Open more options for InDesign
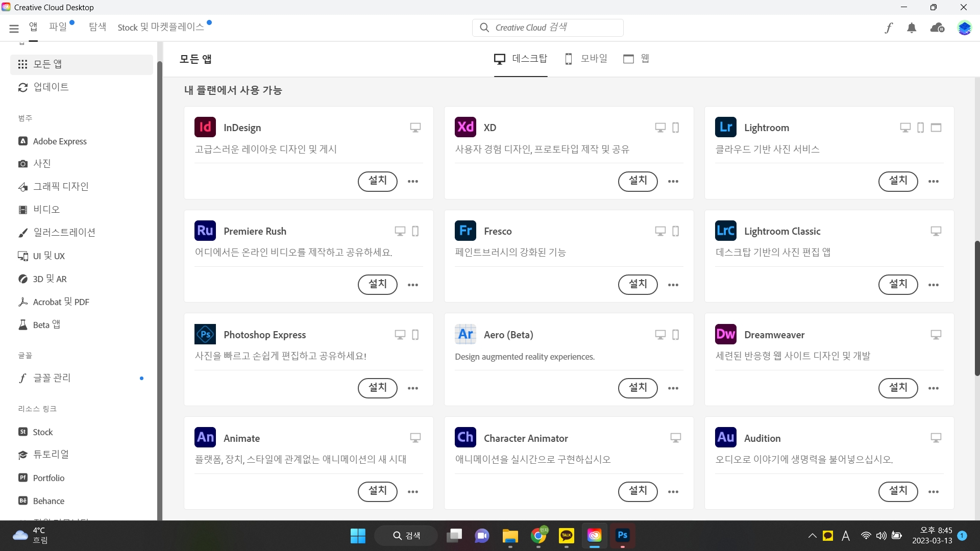The height and width of the screenshot is (551, 980). [413, 181]
